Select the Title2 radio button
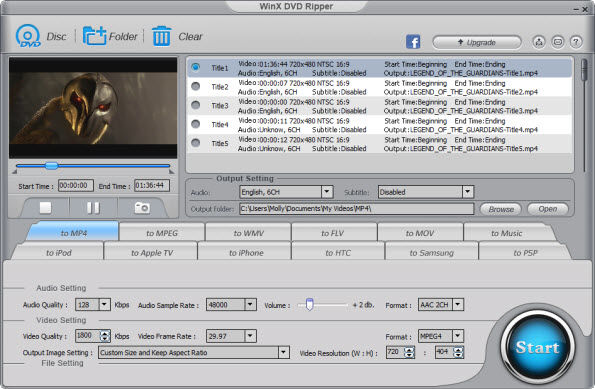The image size is (595, 389). tap(195, 86)
